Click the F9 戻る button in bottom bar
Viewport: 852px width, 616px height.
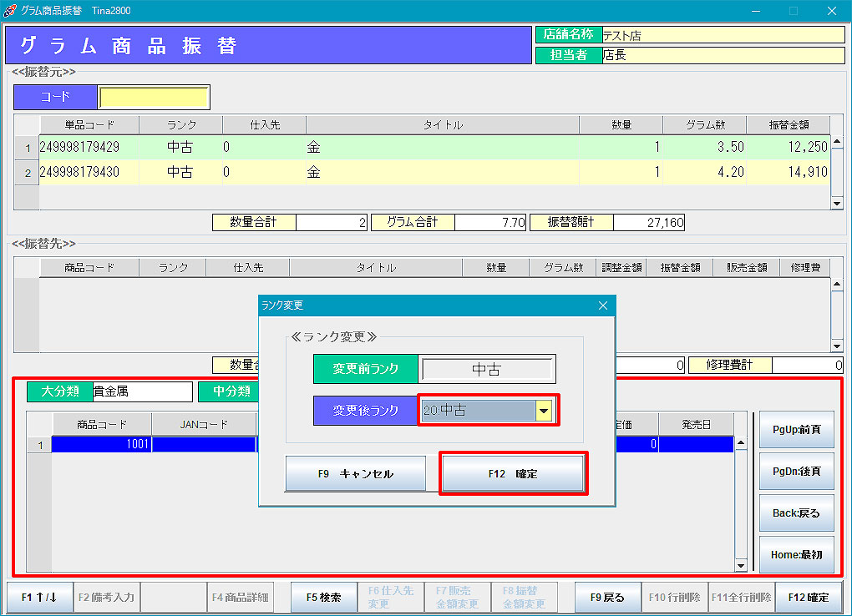coord(607,598)
